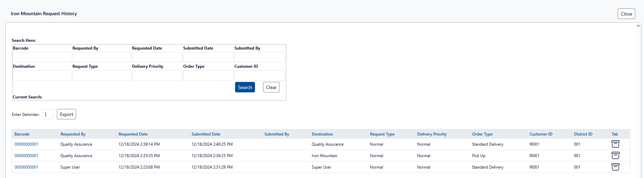Open archive box icon for Super User row
The image size is (644, 178).
(615, 167)
